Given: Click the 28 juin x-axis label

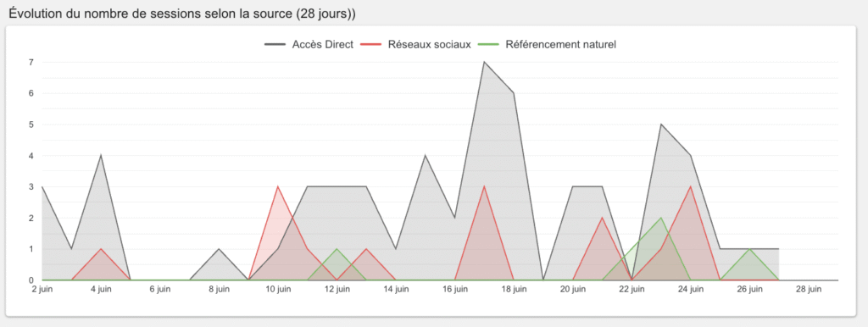Looking at the screenshot, I should (x=808, y=289).
